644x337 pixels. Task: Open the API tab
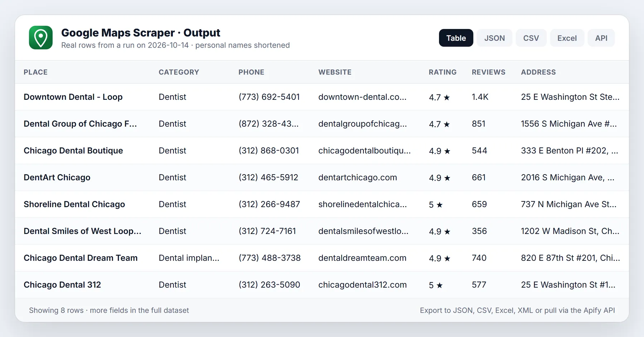[601, 38]
